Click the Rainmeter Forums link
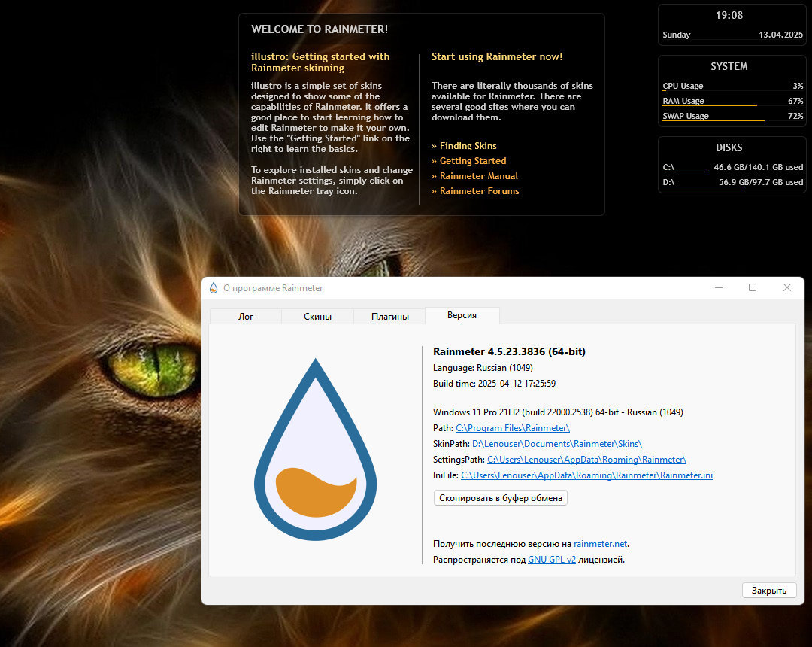The height and width of the screenshot is (647, 812). click(x=479, y=191)
